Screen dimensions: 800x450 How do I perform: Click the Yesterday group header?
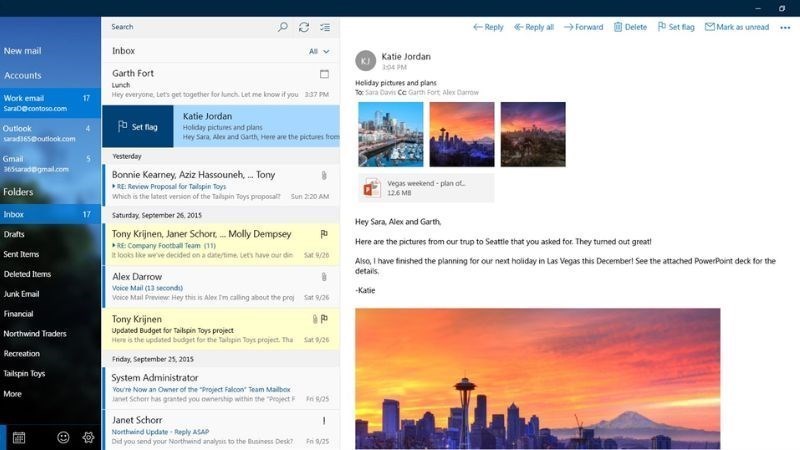(221, 156)
